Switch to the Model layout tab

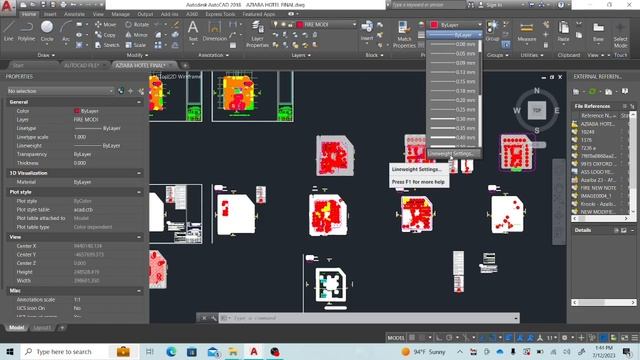click(x=16, y=328)
